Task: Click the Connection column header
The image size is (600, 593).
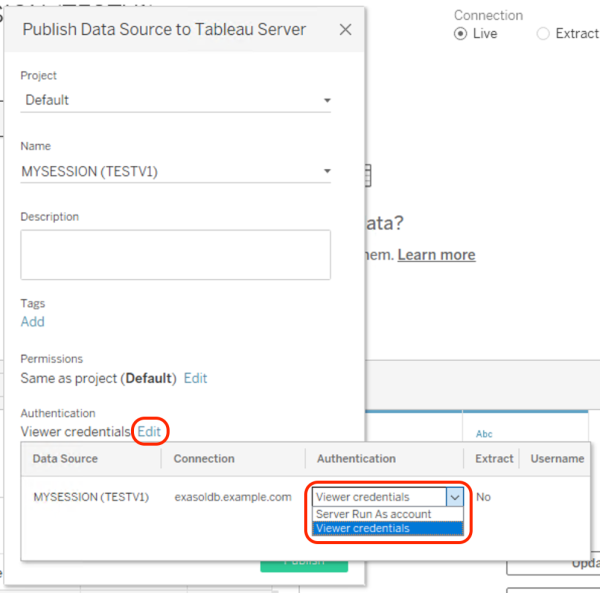Action: pos(204,459)
